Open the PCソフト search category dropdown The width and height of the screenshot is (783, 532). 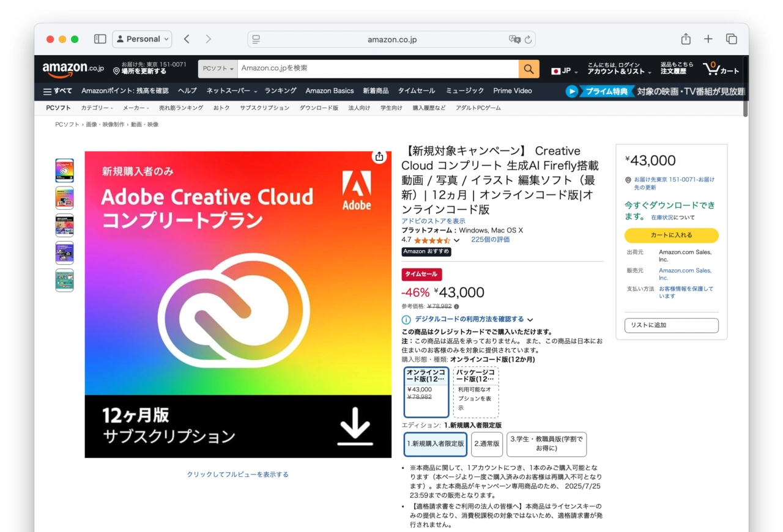coord(218,68)
